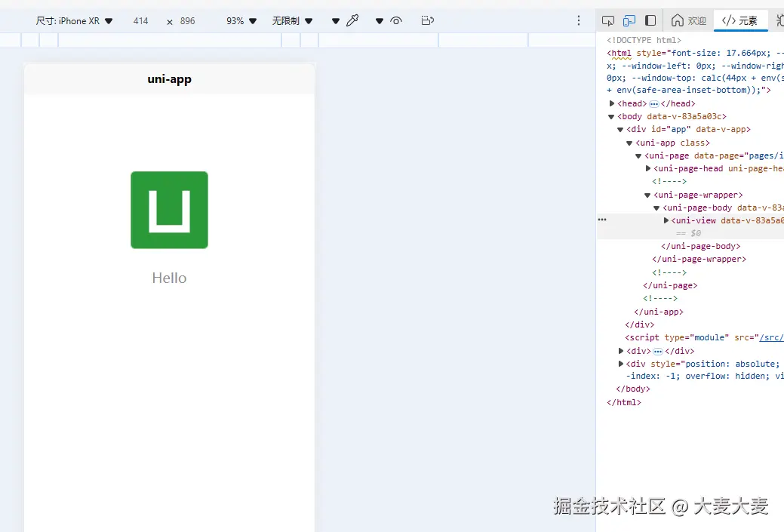Click the green uni-app logo image
Screen dimensions: 784x532
pos(170,210)
